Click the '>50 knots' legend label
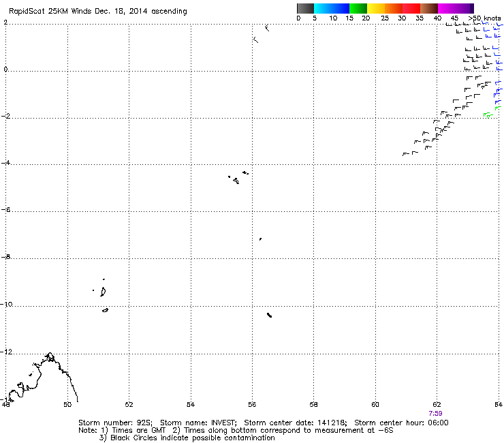Image resolution: width=504 pixels, height=443 pixels. 484,18
